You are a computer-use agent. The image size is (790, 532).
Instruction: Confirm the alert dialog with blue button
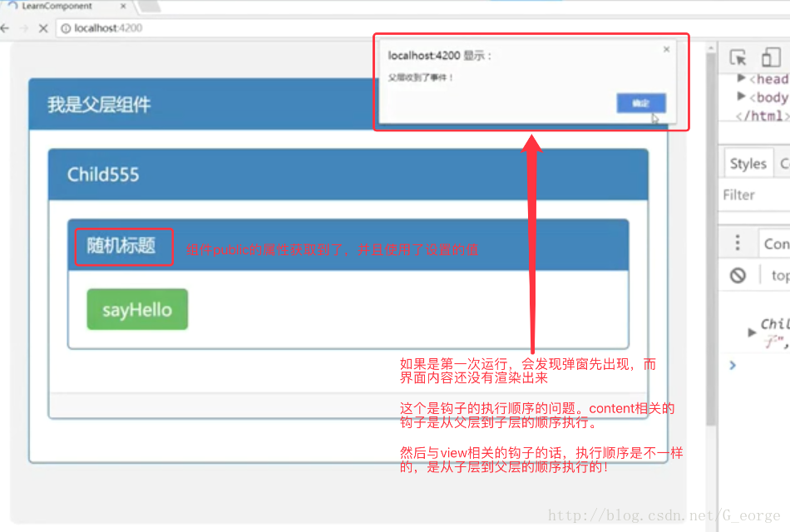coord(641,103)
